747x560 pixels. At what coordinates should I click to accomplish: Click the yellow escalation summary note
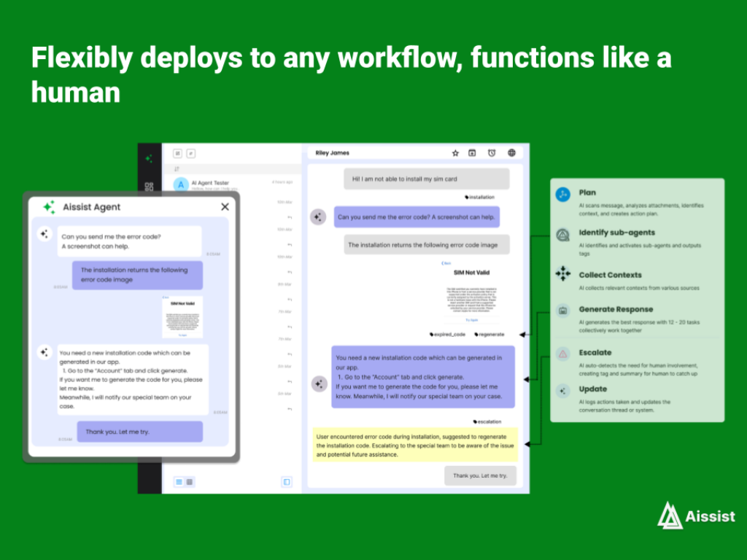point(414,444)
